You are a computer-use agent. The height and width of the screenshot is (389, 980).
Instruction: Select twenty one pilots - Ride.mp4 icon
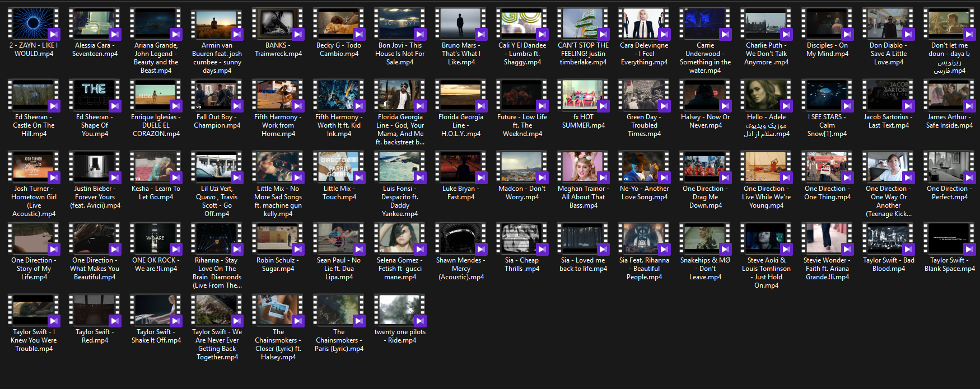coord(400,310)
